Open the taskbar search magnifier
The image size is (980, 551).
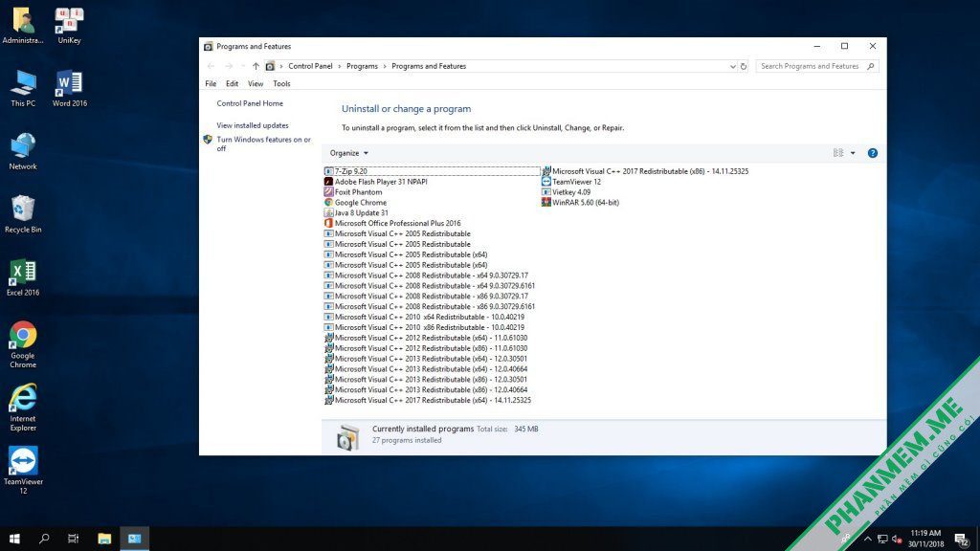[44, 539]
